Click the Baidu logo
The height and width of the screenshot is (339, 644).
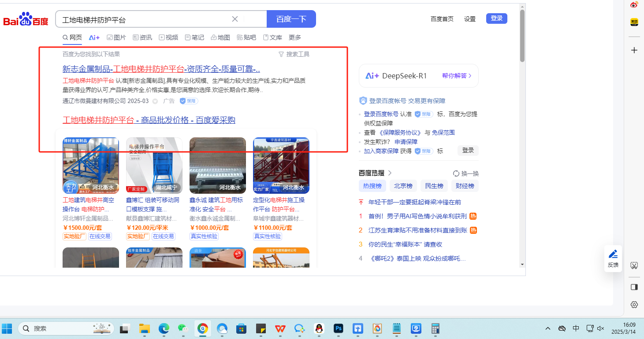26,19
